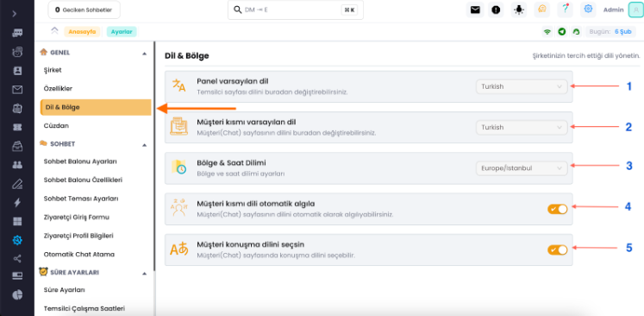Open the question mark help icon
644x316 pixels.
click(x=566, y=9)
